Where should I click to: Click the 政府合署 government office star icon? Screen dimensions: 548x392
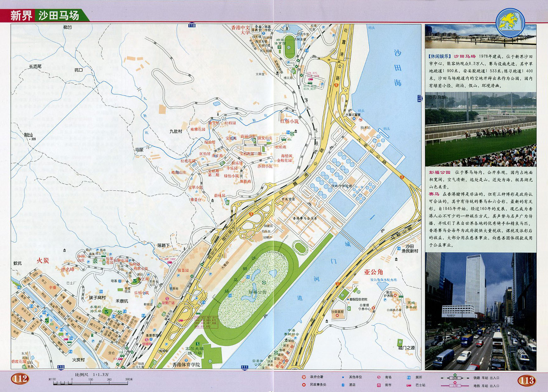pos(304,377)
